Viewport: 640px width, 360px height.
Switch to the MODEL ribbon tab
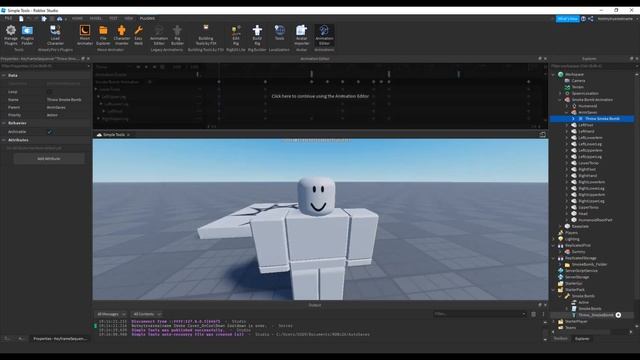point(96,18)
